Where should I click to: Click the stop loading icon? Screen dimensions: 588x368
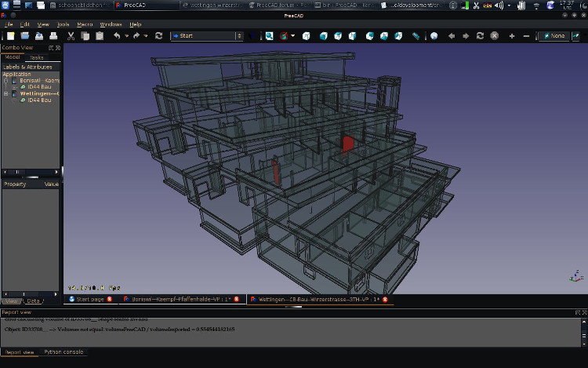click(495, 36)
